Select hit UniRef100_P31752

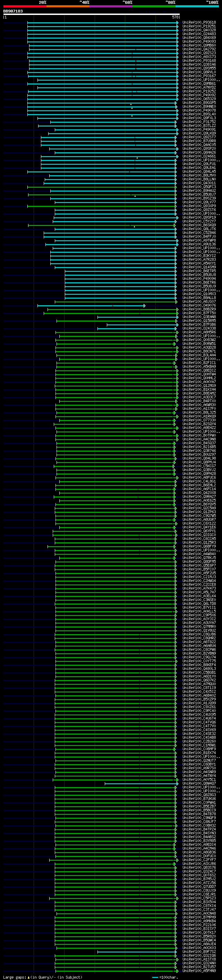tap(199, 122)
